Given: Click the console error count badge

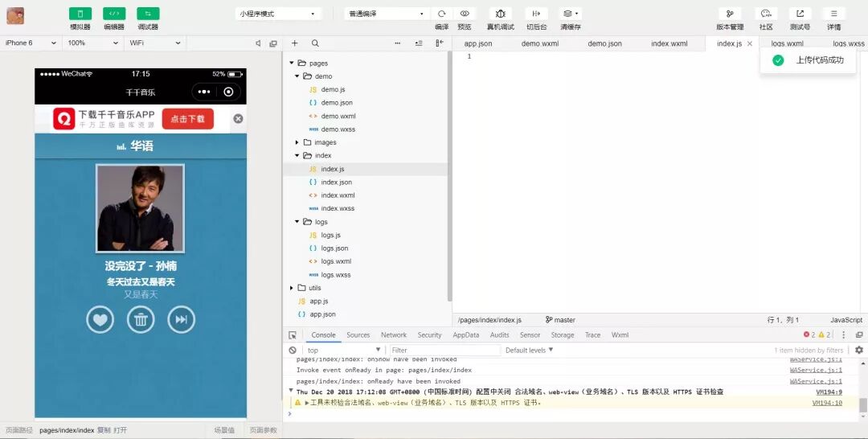Looking at the screenshot, I should tap(809, 335).
